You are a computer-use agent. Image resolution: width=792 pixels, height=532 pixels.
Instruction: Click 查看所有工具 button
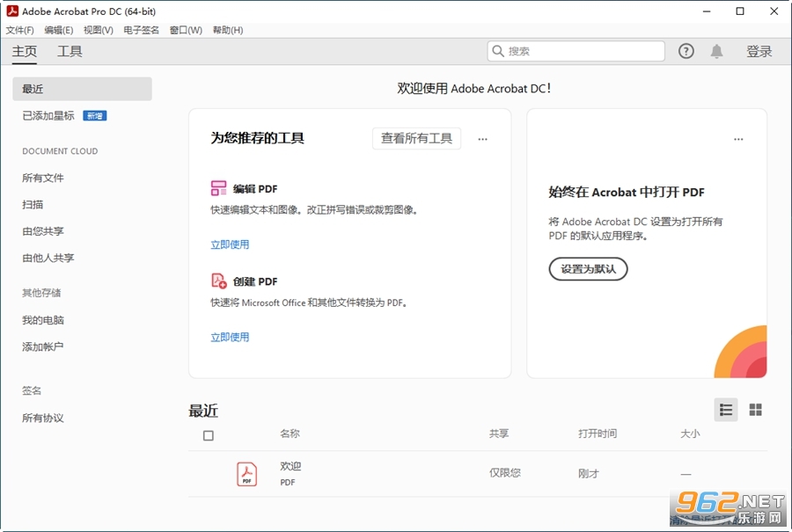417,138
